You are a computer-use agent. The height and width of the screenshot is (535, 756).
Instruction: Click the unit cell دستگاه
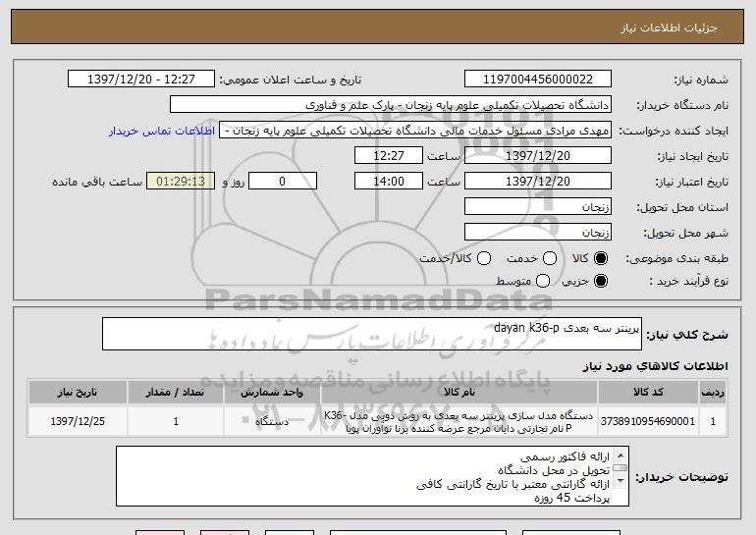coord(272,421)
